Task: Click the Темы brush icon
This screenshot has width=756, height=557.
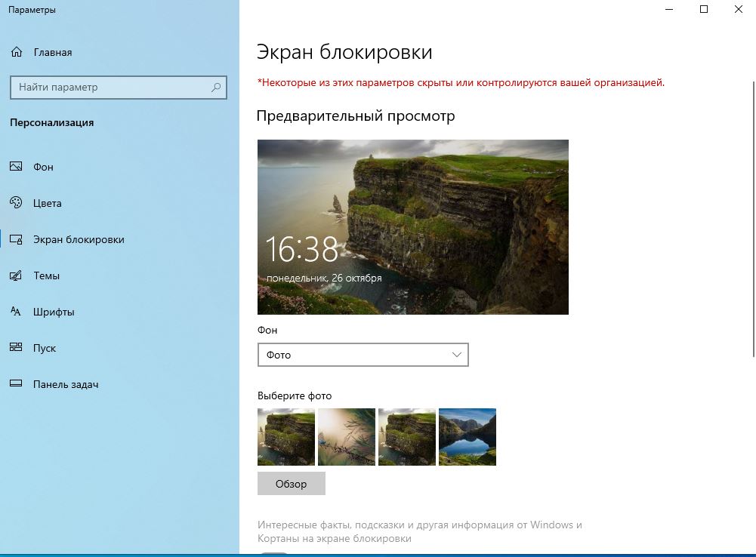Action: point(16,275)
